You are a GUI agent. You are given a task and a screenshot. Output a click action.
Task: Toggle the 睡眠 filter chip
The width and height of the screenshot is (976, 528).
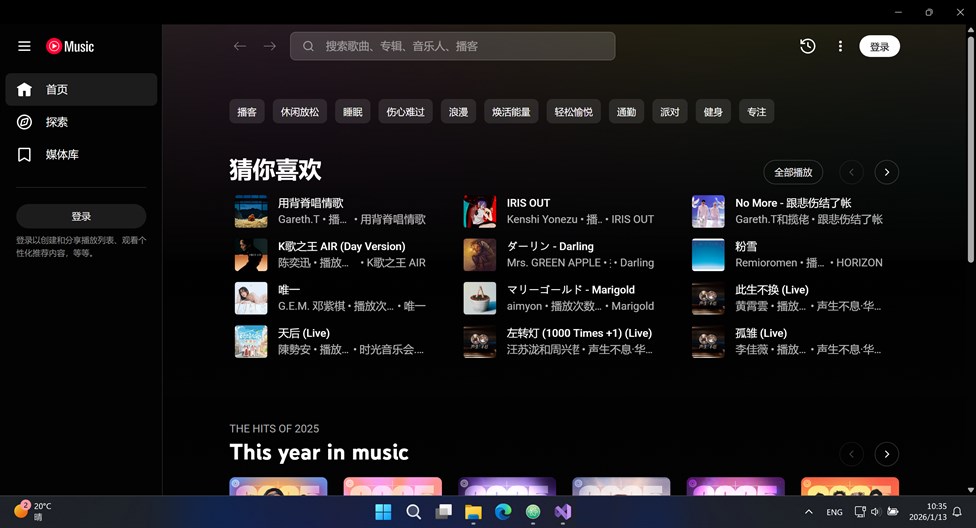(352, 112)
